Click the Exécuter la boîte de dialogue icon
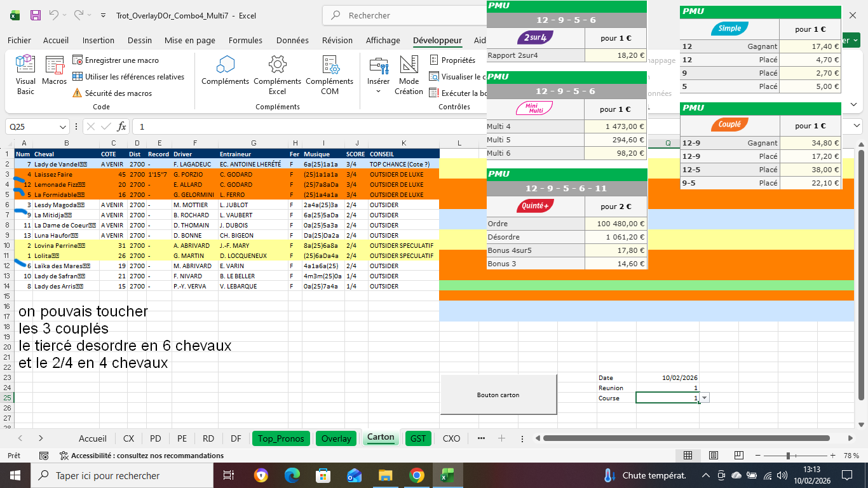The width and height of the screenshot is (868, 488). point(434,93)
